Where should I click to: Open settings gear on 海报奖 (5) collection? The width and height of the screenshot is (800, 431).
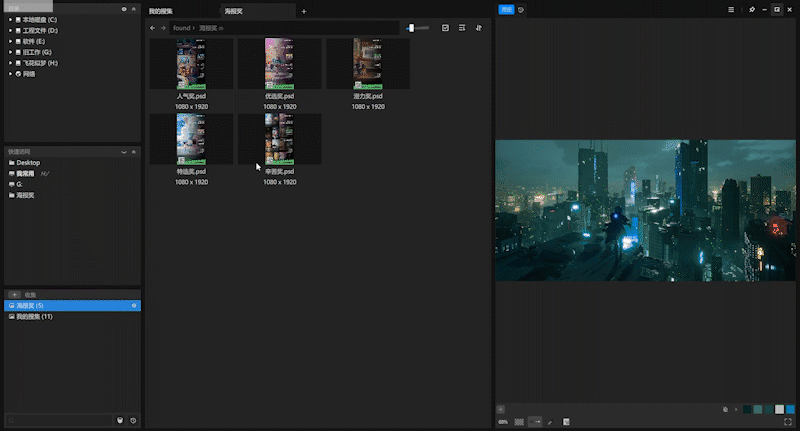click(x=134, y=306)
